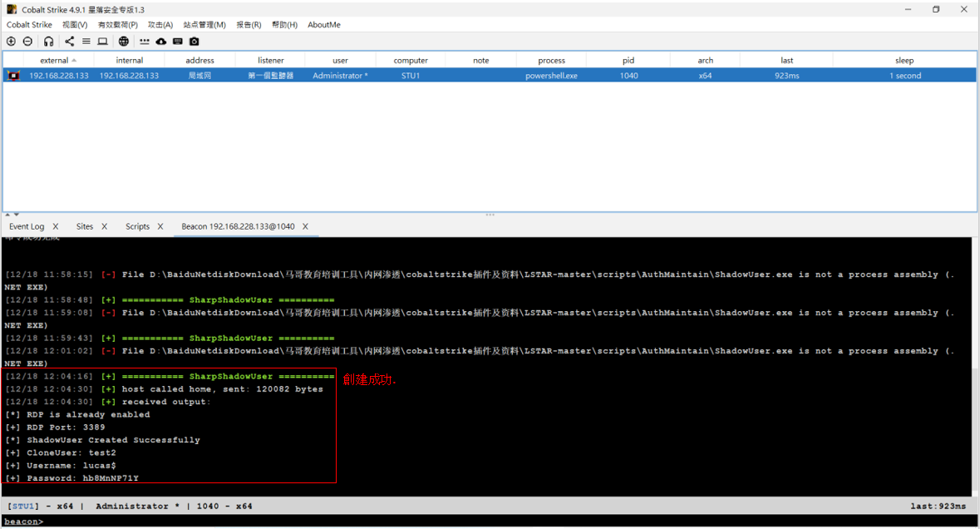Sort by the sleep column header
This screenshot has width=980, height=529.
click(x=904, y=60)
